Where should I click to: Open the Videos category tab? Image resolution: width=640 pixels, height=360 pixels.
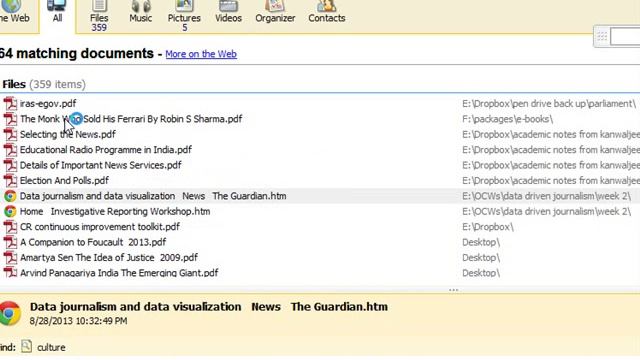(228, 12)
